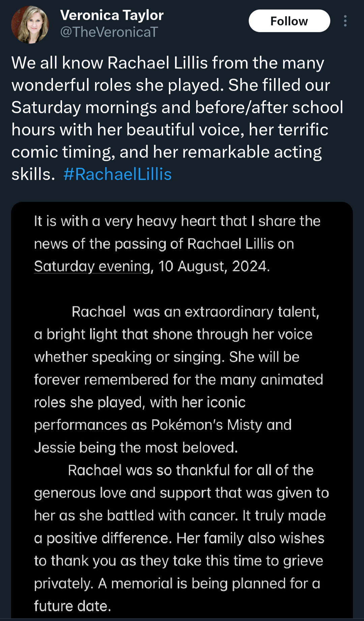The width and height of the screenshot is (364, 621).
Task: Tap the word 'skills.' before the hashtag
Action: coord(33,174)
